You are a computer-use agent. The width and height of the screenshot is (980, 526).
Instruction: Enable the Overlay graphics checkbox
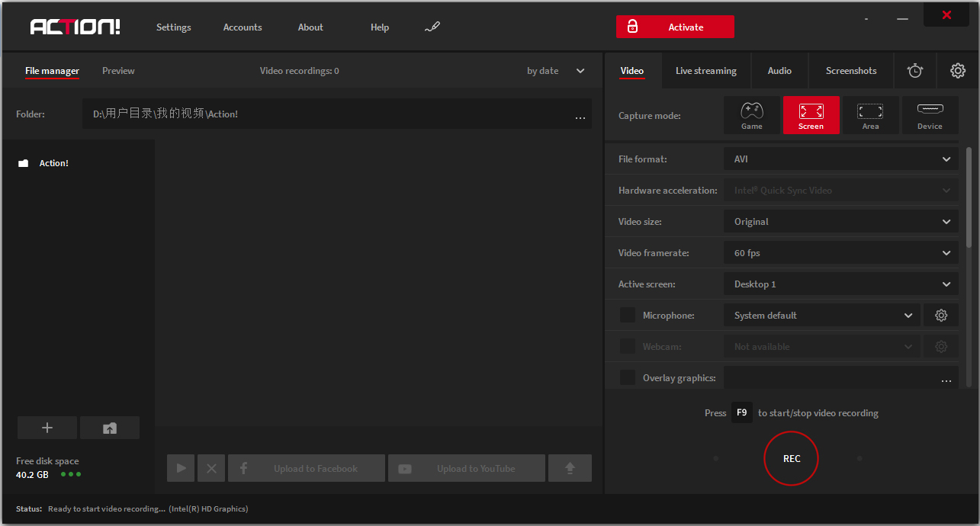628,377
